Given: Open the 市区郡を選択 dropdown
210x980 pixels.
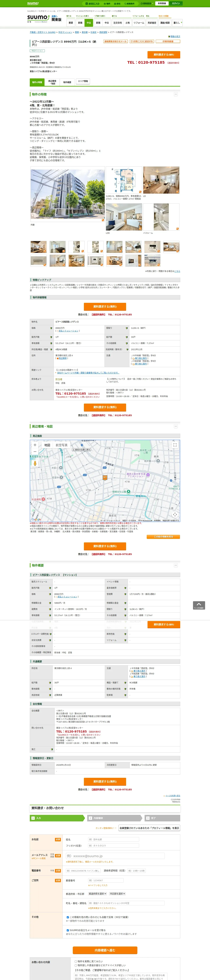Looking at the screenshot, I should [117, 893].
